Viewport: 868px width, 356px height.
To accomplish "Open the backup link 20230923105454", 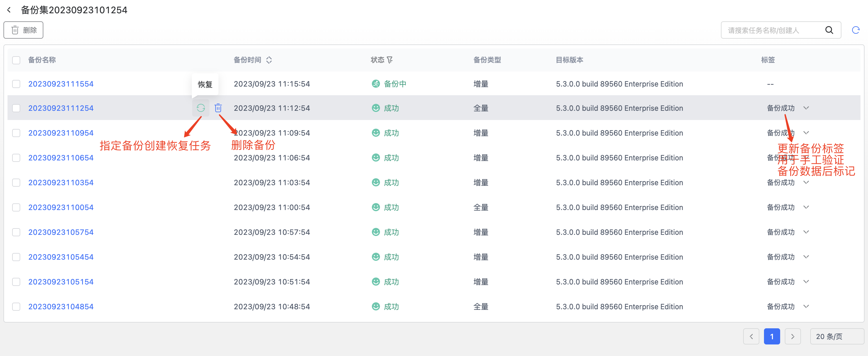I will coord(61,257).
